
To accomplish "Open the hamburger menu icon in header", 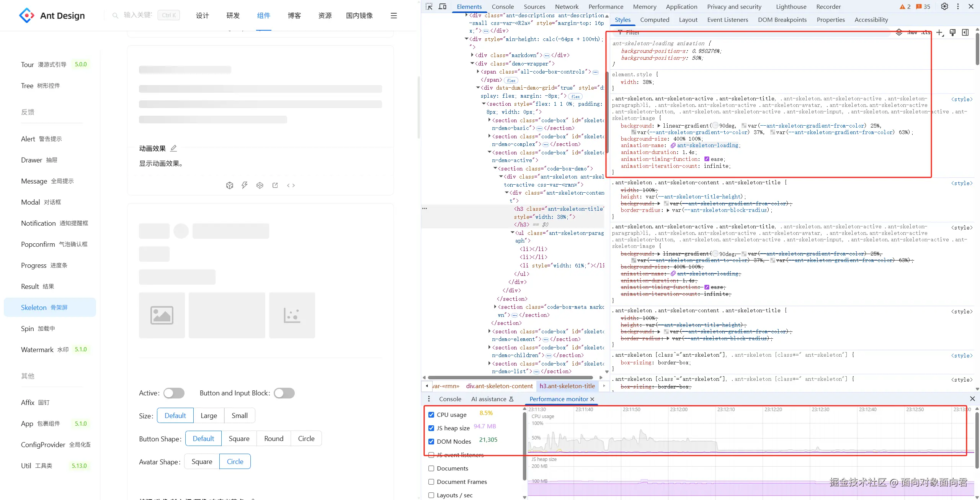I will coord(394,16).
